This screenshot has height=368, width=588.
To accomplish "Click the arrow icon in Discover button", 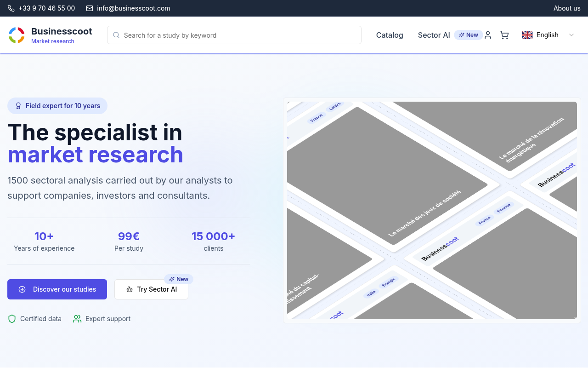I will [22, 289].
